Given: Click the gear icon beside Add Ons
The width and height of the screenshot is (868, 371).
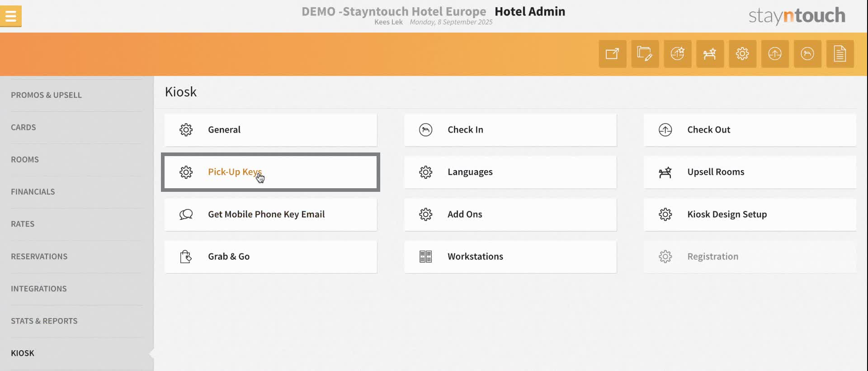Looking at the screenshot, I should pos(425,214).
